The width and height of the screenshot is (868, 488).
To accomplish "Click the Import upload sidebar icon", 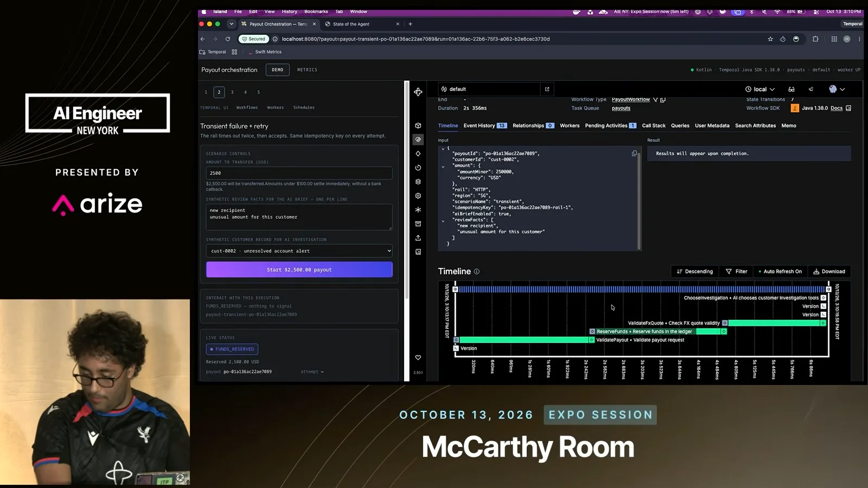I will (x=418, y=237).
